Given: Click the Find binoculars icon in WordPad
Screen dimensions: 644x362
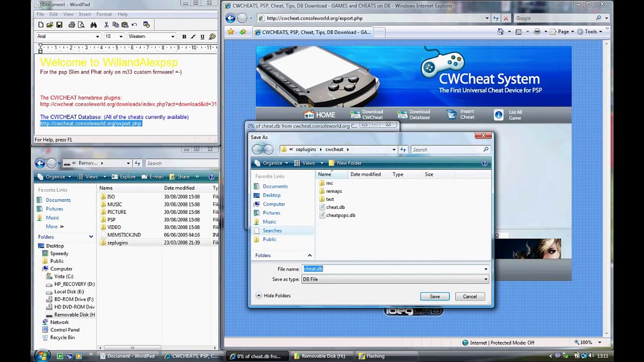Looking at the screenshot, I should point(94,25).
